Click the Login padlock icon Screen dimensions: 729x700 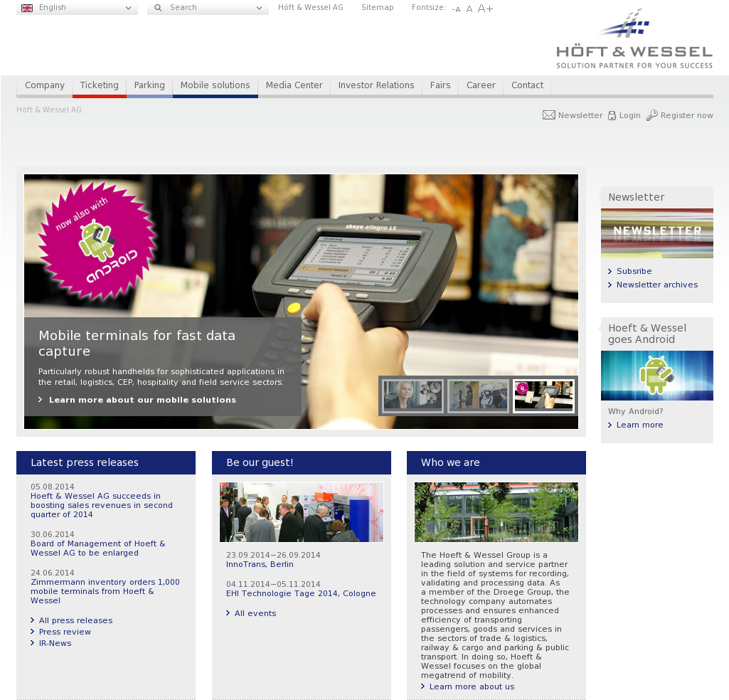pyautogui.click(x=612, y=115)
